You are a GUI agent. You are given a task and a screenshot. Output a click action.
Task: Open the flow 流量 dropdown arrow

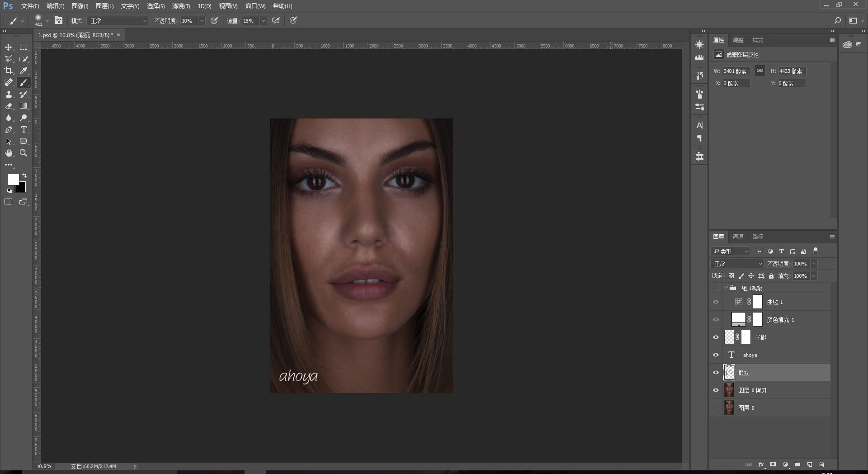tap(263, 21)
